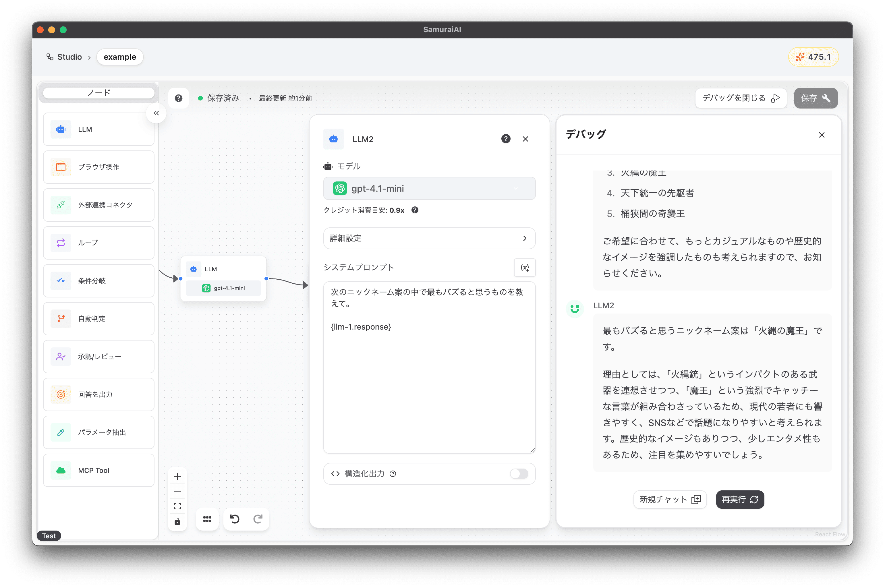This screenshot has height=588, width=885.
Task: Toggle the 構造化出力 switch
Action: click(x=519, y=474)
